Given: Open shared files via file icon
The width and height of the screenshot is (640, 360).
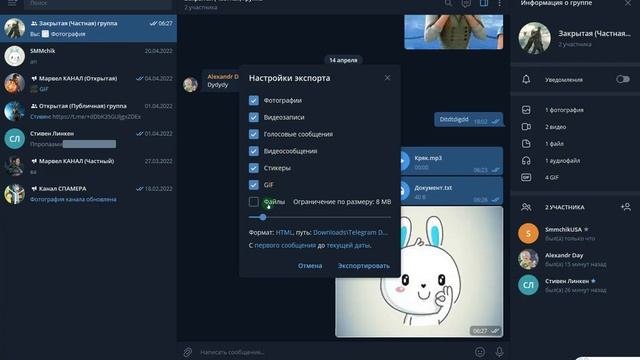Looking at the screenshot, I should point(526,144).
